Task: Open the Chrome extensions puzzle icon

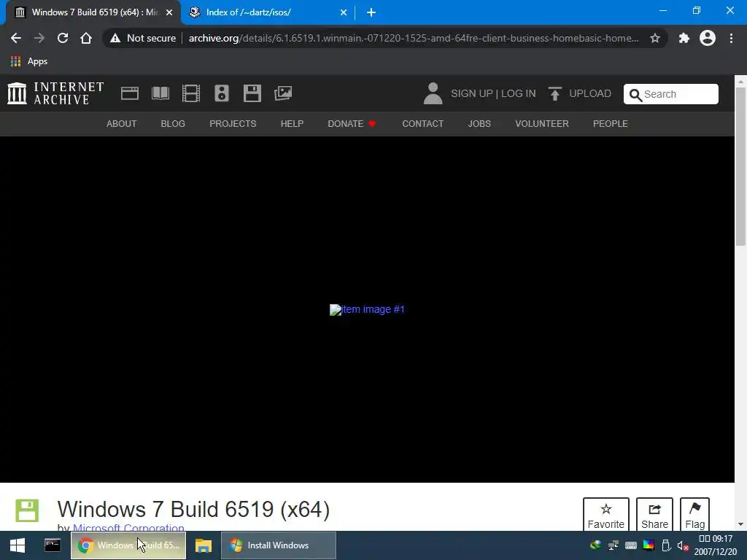Action: [x=684, y=38]
